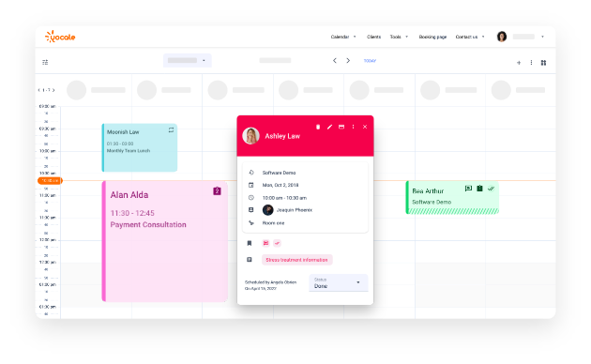Toggle the pink message tag in popup
The image size is (591, 364).
(x=265, y=243)
